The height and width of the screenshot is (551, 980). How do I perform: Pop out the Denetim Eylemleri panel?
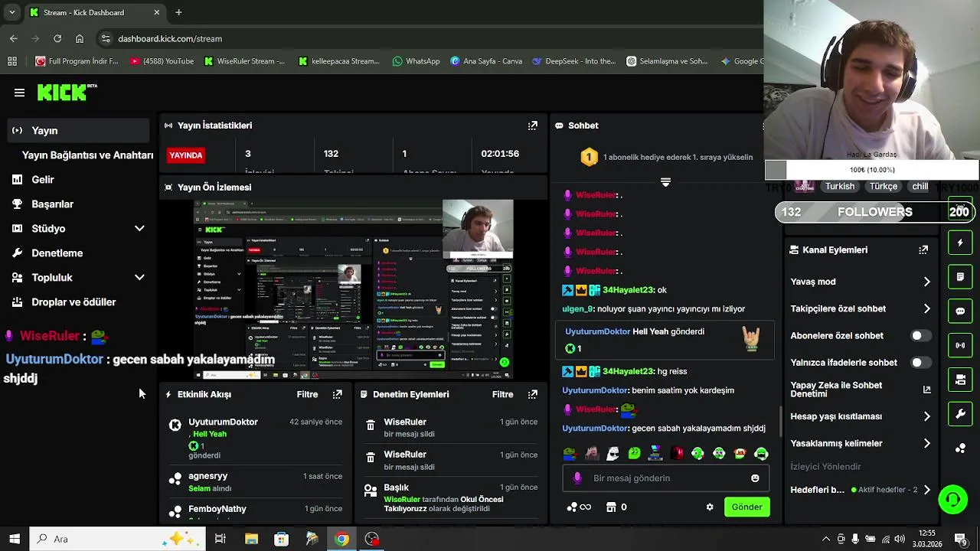click(533, 394)
